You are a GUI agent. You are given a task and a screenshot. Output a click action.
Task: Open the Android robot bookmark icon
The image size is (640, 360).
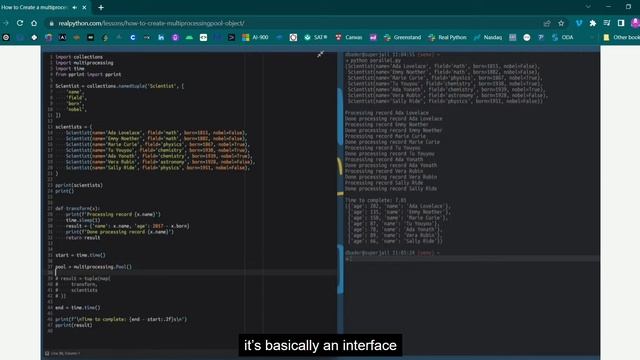click(x=189, y=37)
